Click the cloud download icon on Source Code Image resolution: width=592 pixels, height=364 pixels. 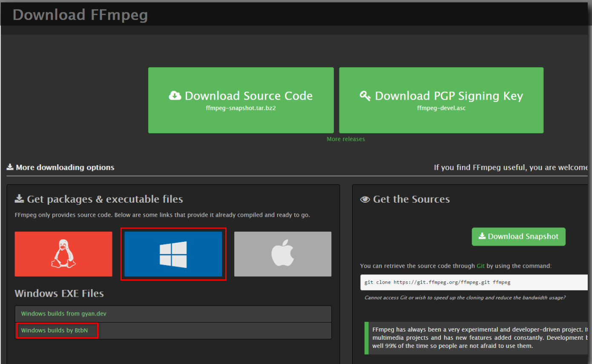click(x=175, y=95)
